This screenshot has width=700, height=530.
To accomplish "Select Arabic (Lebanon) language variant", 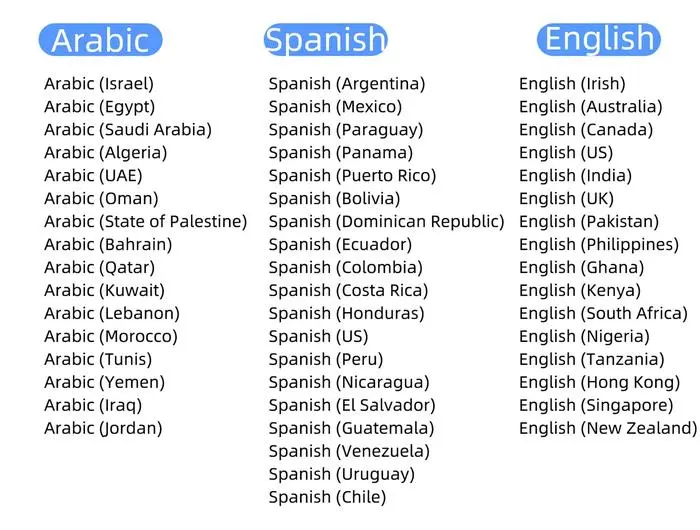I will tap(111, 314).
